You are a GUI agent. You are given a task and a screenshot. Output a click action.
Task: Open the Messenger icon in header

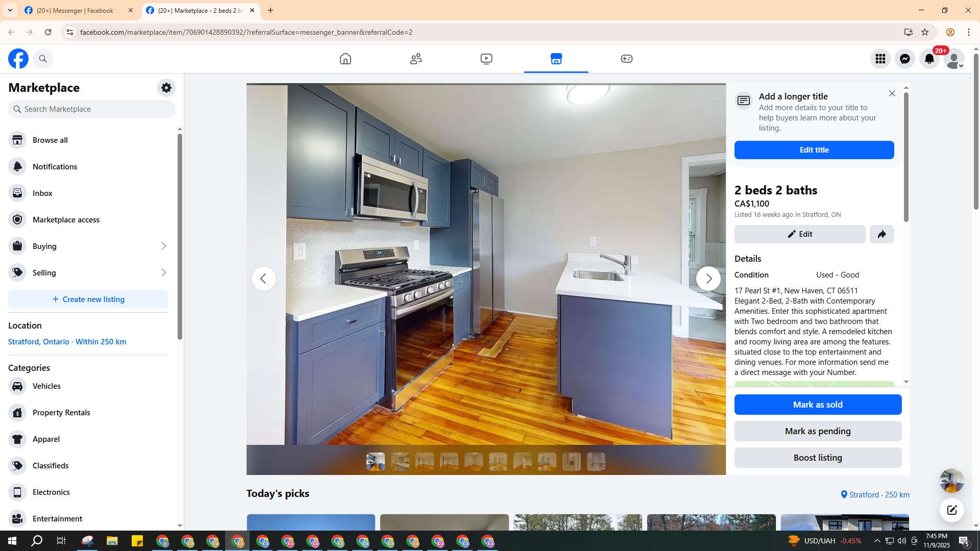905,59
